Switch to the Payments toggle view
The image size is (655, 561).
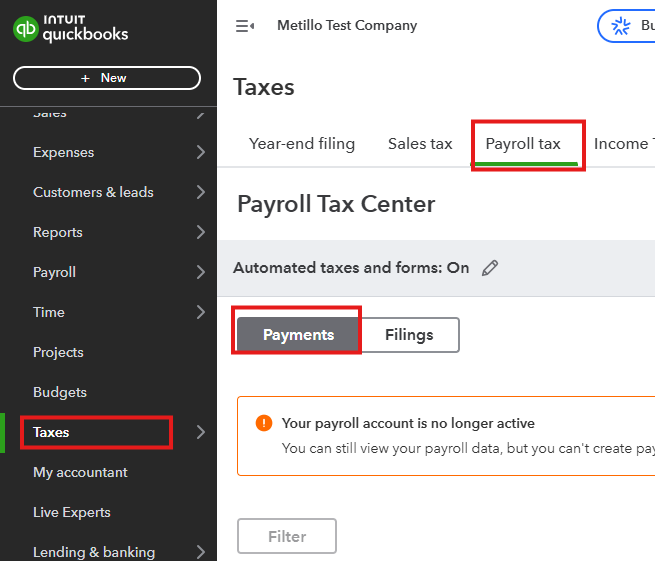coord(298,335)
